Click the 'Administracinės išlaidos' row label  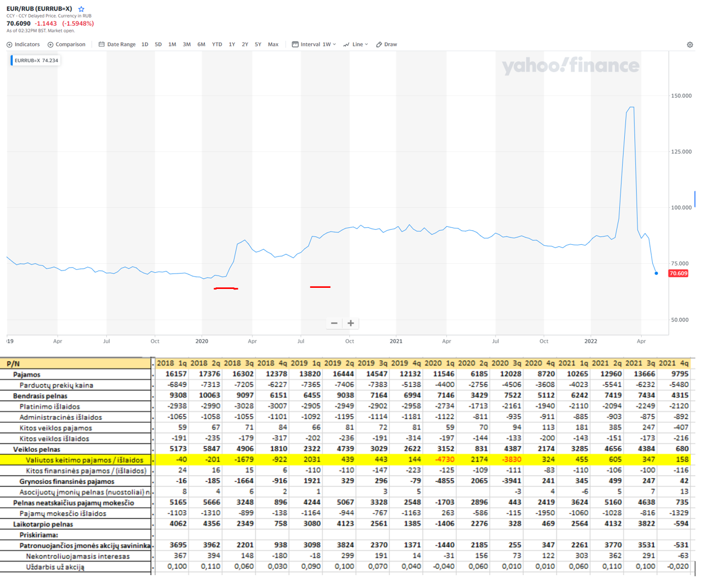[x=61, y=417]
